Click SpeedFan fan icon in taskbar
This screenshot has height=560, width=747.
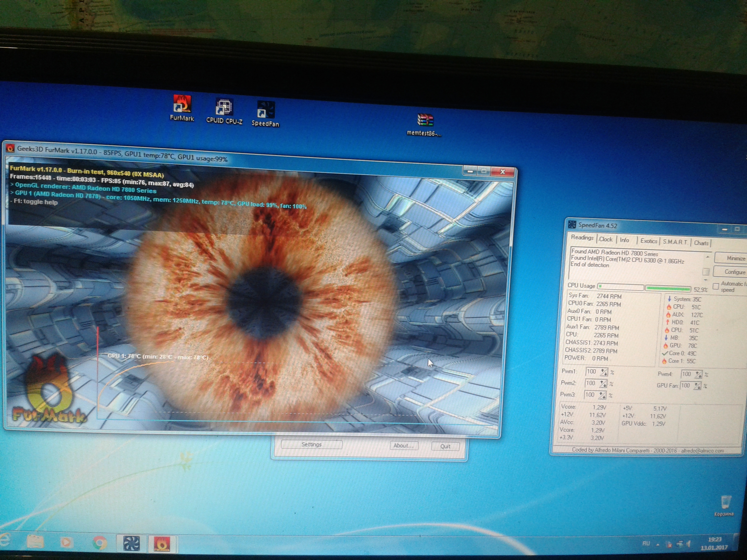[x=131, y=543]
